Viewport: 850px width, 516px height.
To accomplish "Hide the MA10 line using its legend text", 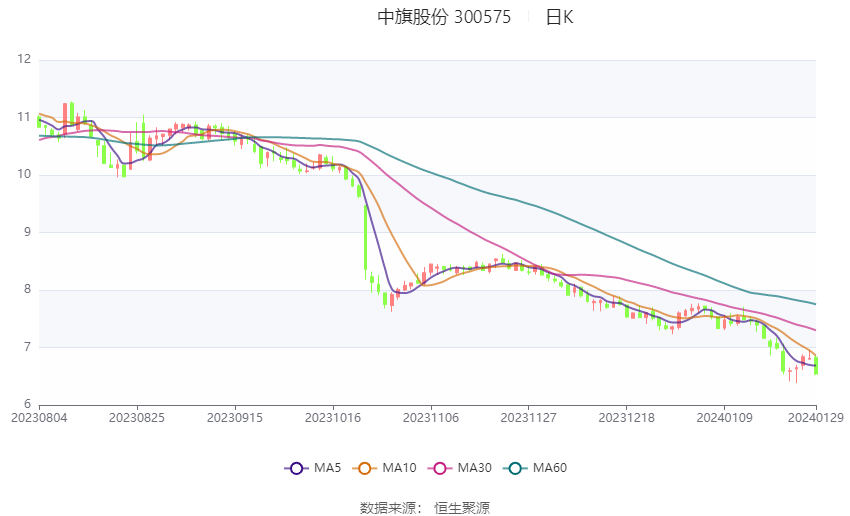I will pyautogui.click(x=400, y=467).
